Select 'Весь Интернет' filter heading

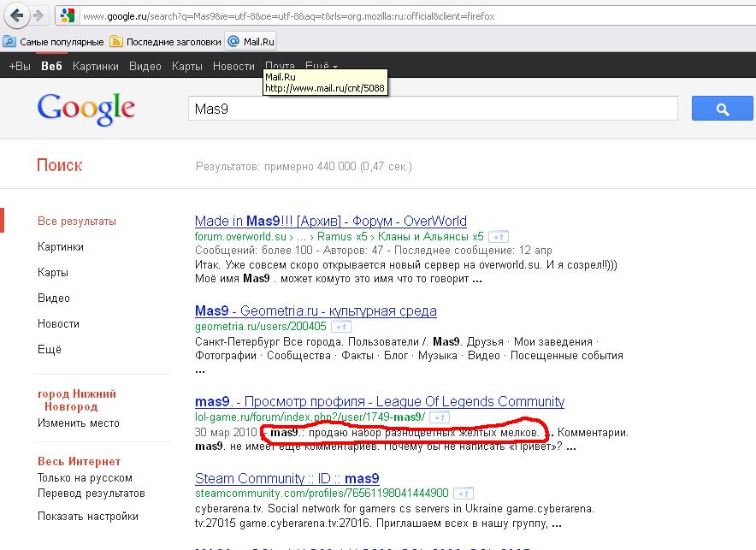point(79,461)
